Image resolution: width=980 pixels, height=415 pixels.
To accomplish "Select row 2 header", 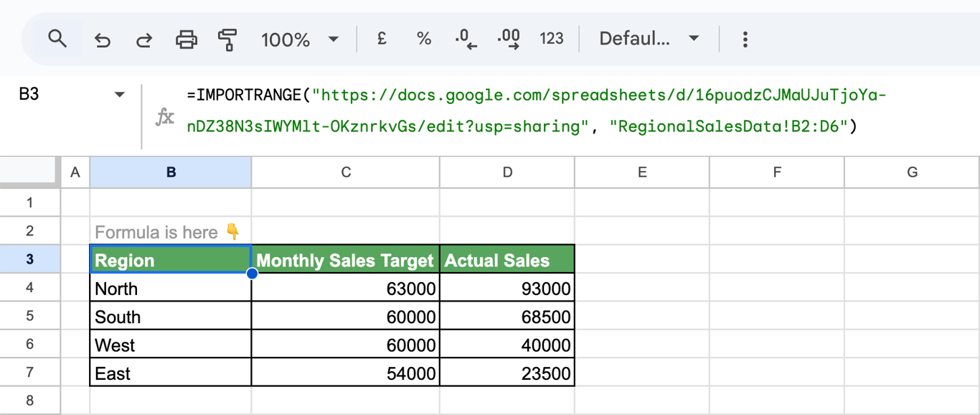I will click(30, 231).
